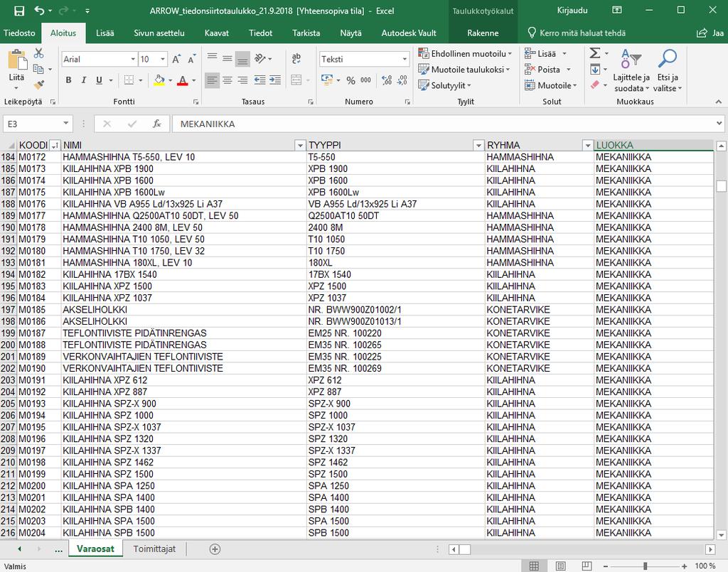Apply cell borders icon
The width and height of the screenshot is (728, 572).
click(129, 80)
